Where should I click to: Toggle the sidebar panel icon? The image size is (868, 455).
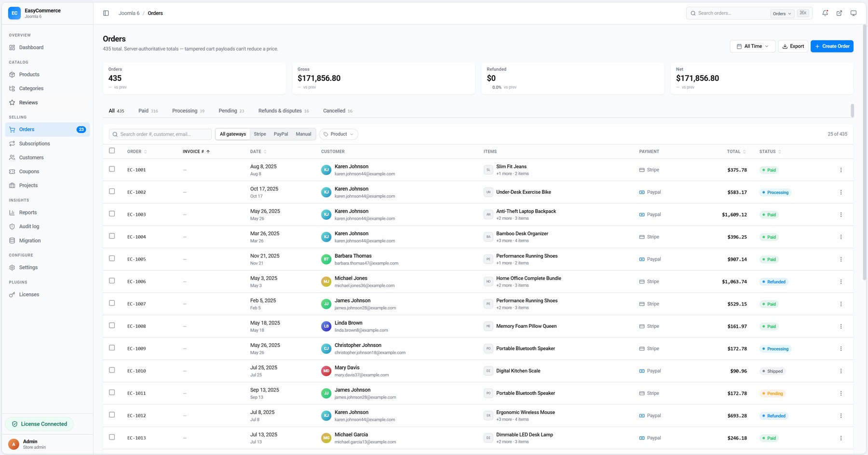106,13
